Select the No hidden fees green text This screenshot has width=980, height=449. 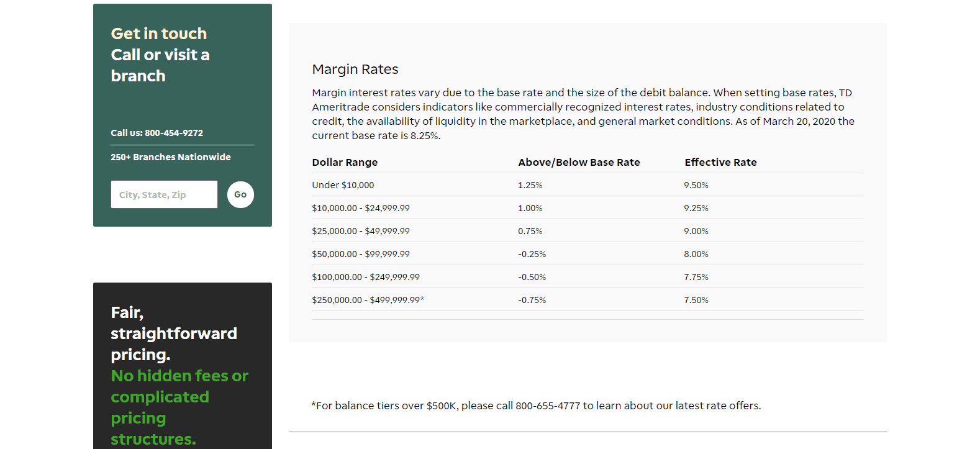[179, 375]
